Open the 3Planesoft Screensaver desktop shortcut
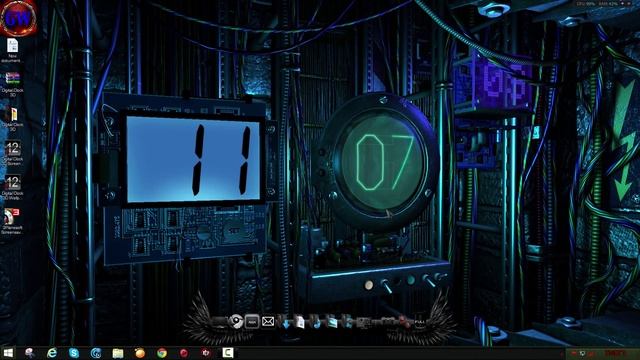The width and height of the screenshot is (640, 360). 12,221
